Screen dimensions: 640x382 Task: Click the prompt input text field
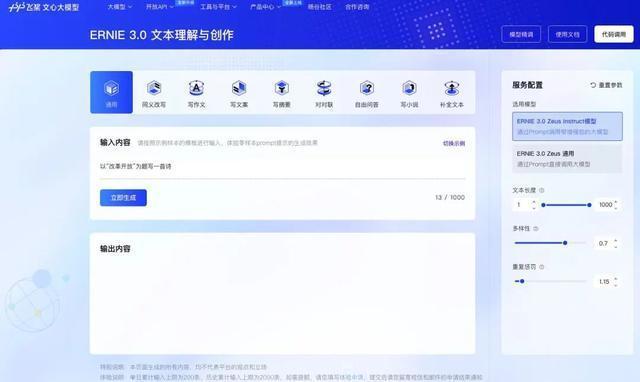pos(282,167)
